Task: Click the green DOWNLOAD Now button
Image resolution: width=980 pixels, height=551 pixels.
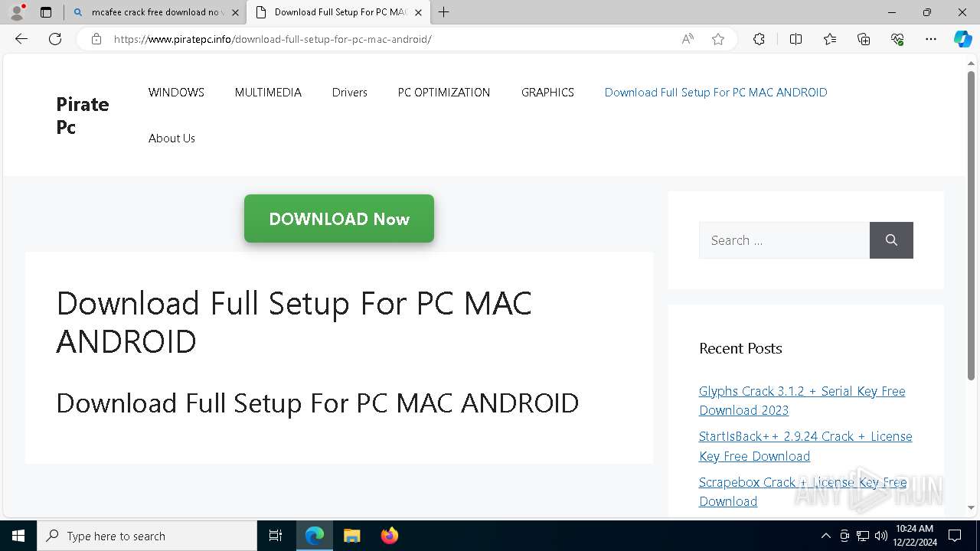Action: pyautogui.click(x=339, y=219)
